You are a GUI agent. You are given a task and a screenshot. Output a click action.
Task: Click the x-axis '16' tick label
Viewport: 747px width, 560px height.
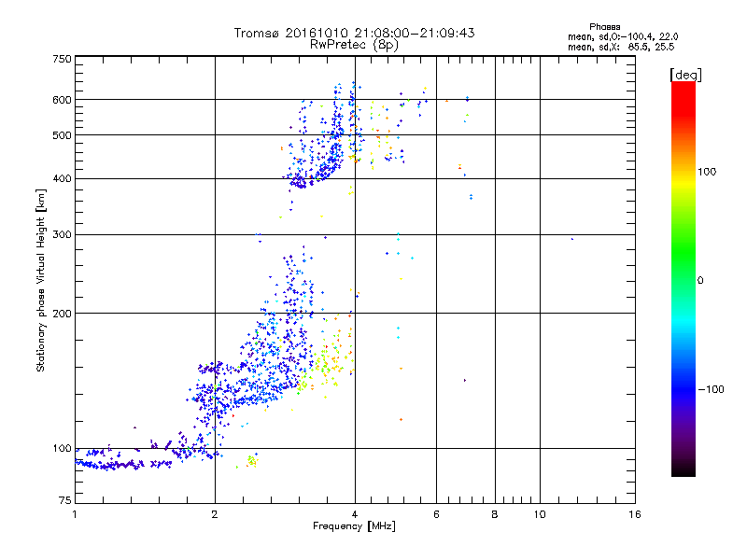click(635, 514)
